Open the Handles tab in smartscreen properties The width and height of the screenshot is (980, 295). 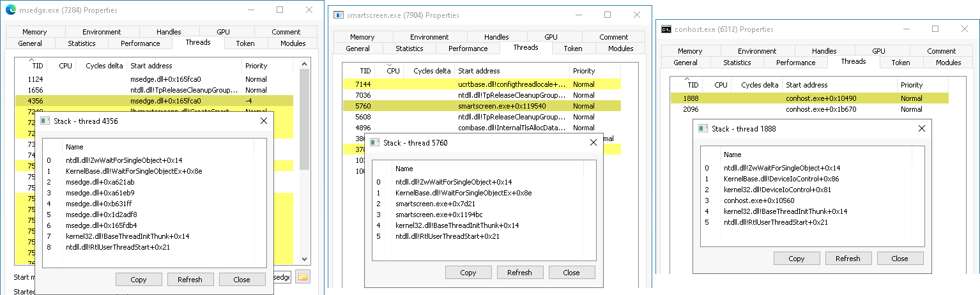click(496, 37)
